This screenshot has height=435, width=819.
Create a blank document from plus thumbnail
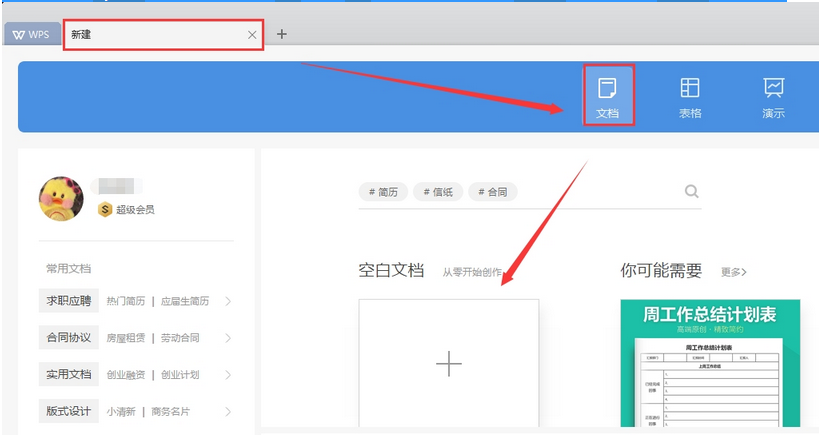tap(449, 364)
